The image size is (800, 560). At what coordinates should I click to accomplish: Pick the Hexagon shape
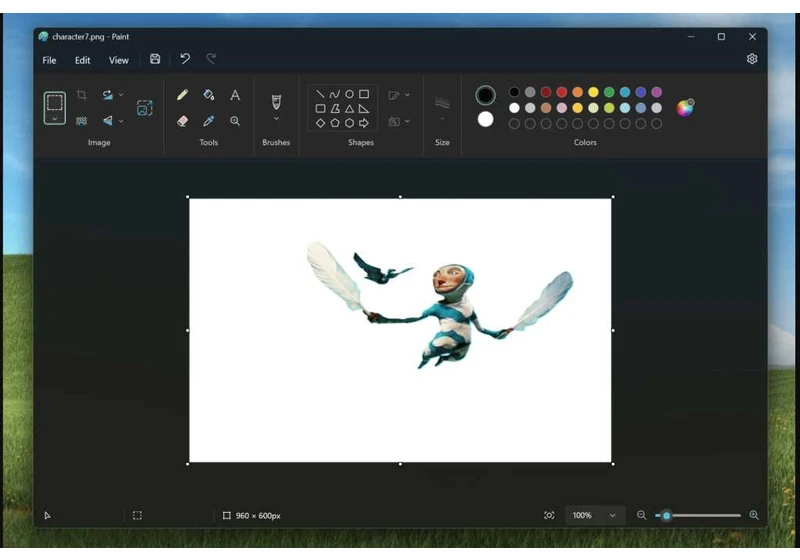pos(349,122)
